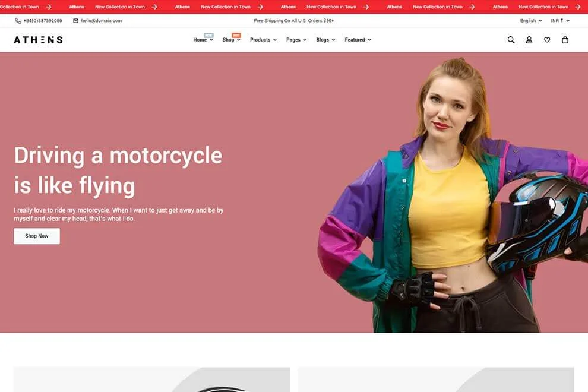Screen dimensions: 588x392
Task: Click the HOT badge above Shop
Action: (x=236, y=35)
